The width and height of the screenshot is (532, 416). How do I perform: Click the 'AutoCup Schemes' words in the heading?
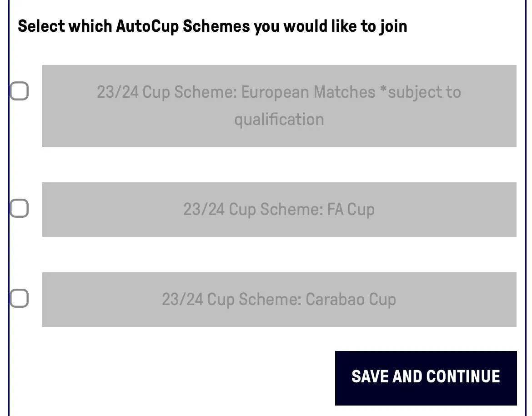coord(183,26)
